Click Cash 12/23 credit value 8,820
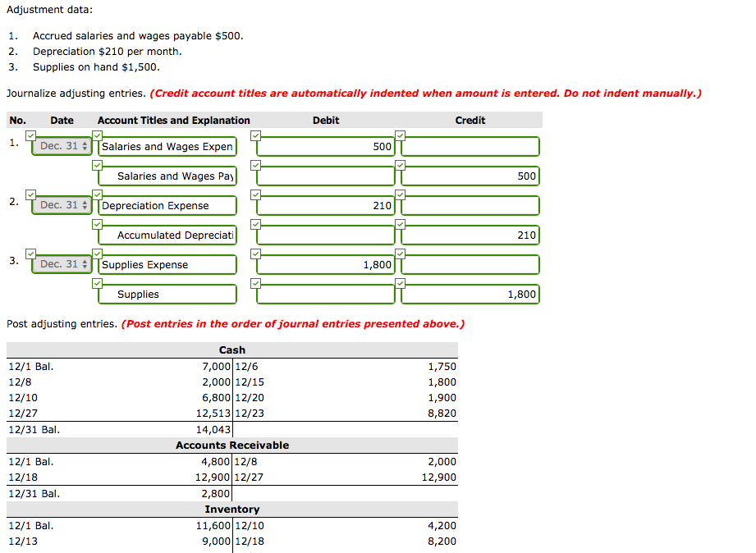Screen dimensions: 756x553 [x=442, y=414]
